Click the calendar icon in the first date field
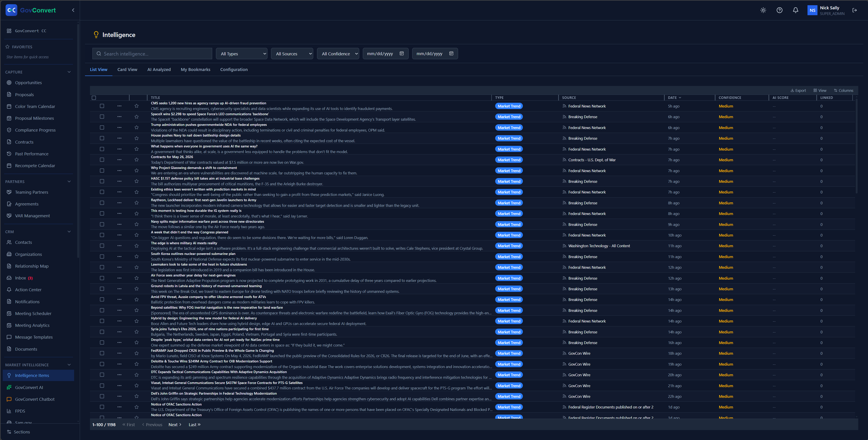868x440 pixels. click(x=402, y=54)
